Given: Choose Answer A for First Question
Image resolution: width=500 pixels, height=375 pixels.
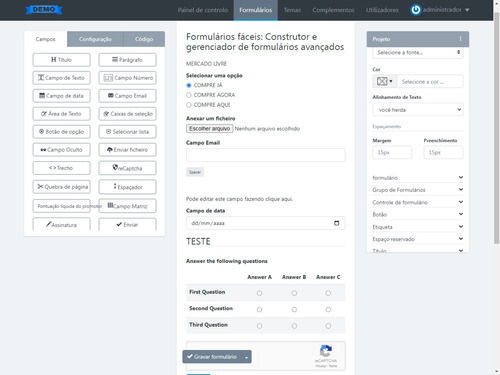Looking at the screenshot, I should coord(259,293).
